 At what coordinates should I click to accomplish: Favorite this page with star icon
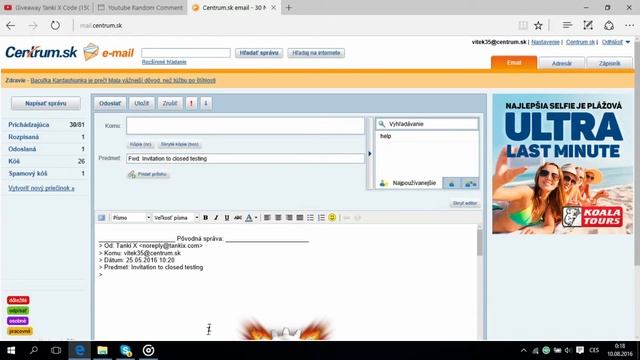538,26
